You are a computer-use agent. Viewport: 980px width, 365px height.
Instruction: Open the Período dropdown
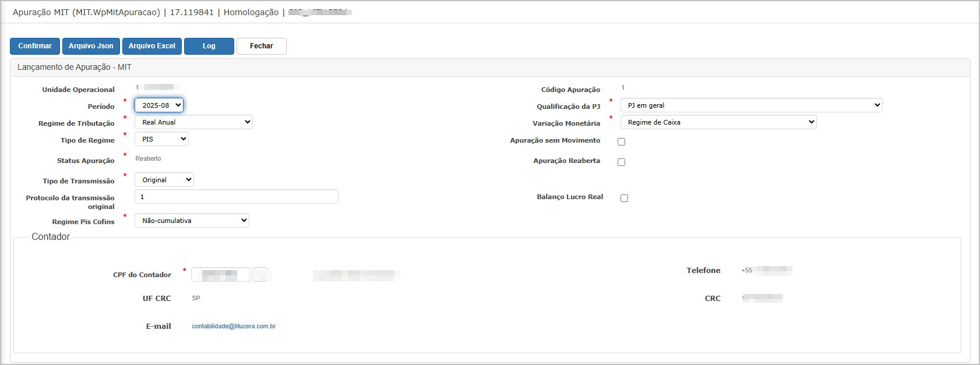[159, 105]
